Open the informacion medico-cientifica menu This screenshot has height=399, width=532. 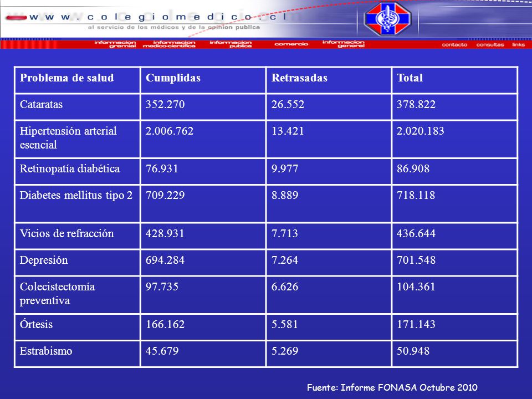click(170, 44)
